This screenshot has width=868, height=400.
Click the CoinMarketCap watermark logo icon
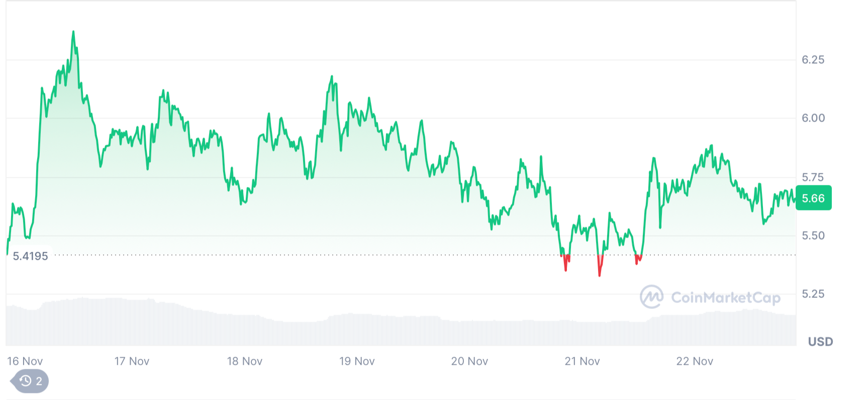tap(651, 297)
